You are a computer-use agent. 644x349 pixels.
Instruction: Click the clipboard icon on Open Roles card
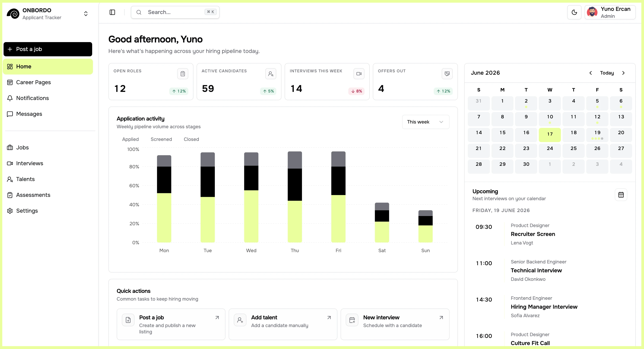coord(183,74)
